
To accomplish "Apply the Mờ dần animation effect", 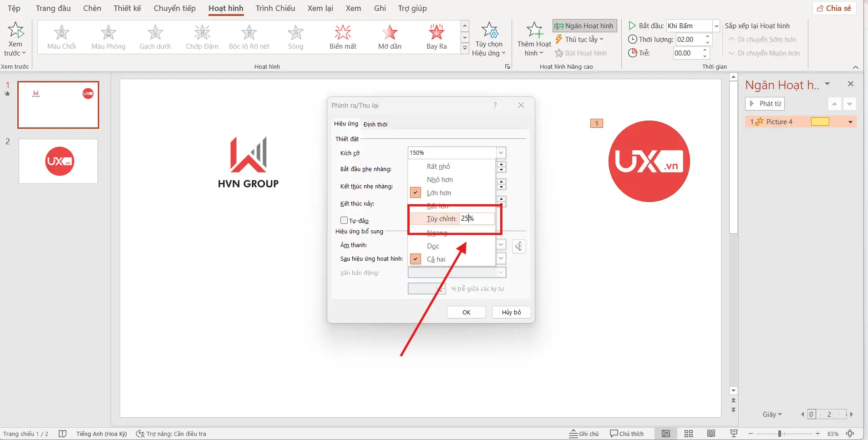I will pos(390,37).
